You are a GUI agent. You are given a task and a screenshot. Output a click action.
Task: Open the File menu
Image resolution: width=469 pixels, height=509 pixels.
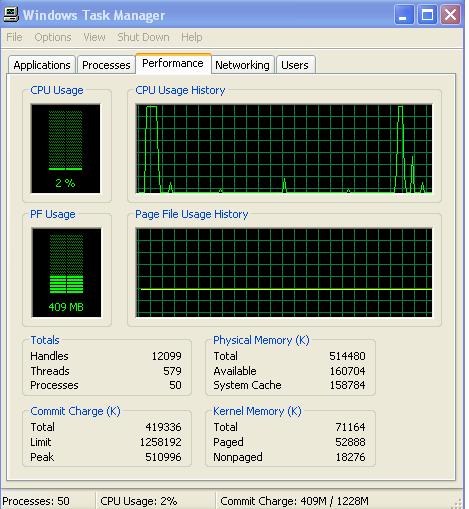[14, 37]
